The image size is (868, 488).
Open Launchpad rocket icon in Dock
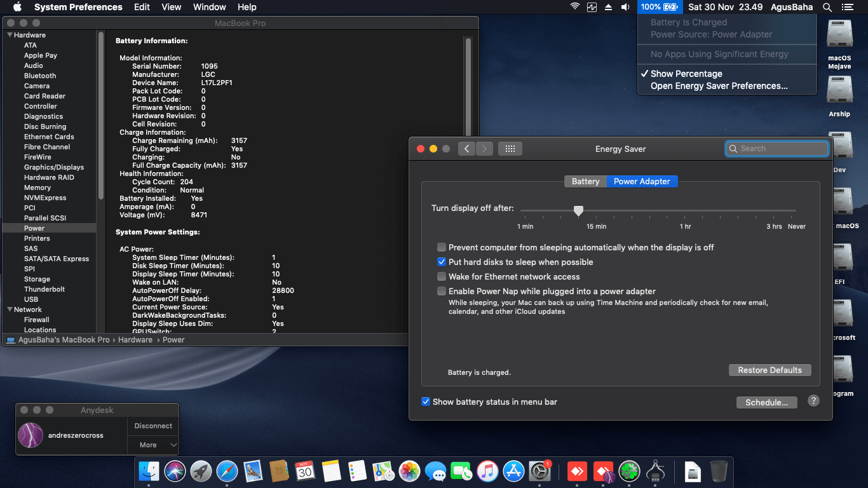201,471
